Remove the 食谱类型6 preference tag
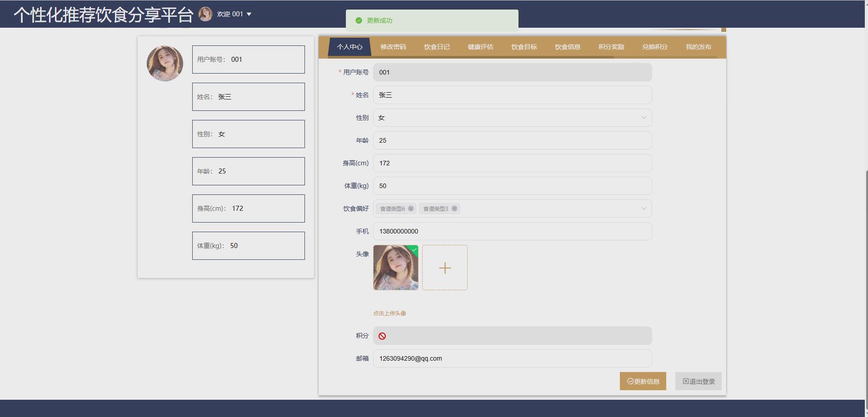This screenshot has width=868, height=417. pos(410,208)
